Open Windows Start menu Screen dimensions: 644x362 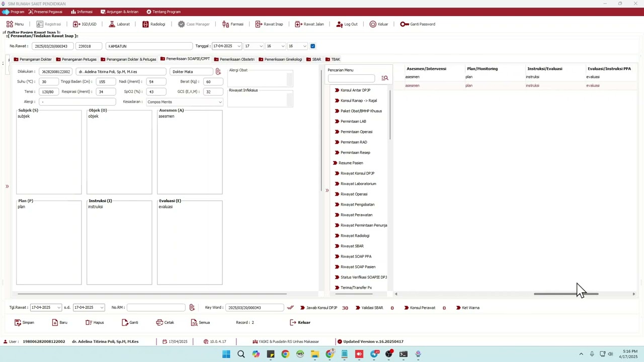226,354
